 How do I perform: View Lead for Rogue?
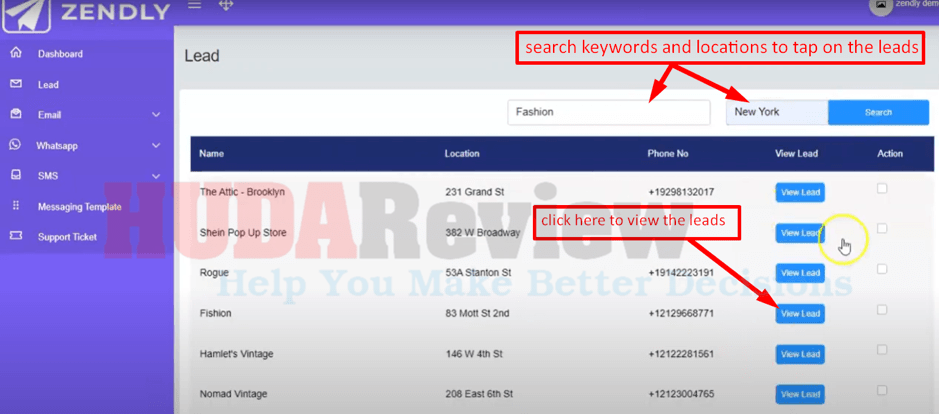(800, 273)
